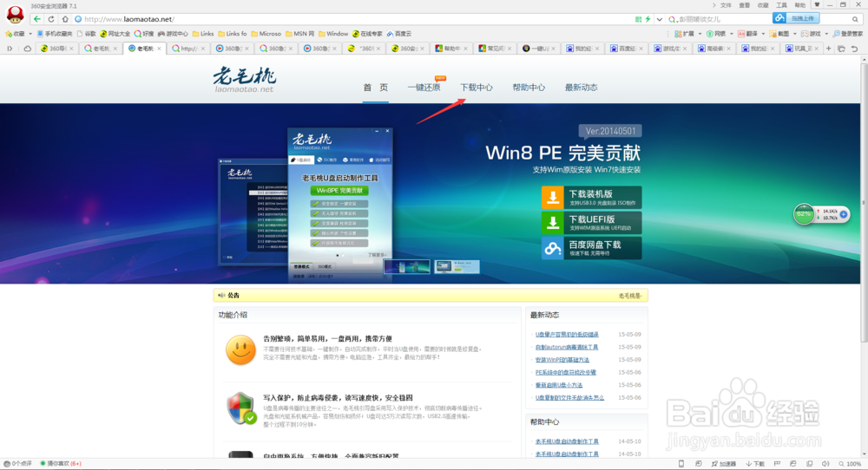
Task: Click the floating 62% accelerator ball
Action: 803,214
